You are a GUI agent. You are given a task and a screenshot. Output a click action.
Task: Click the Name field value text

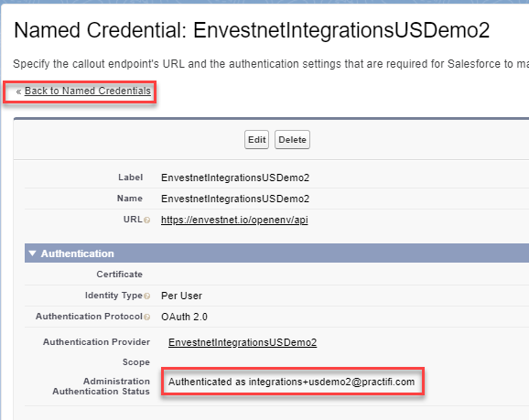[235, 199]
